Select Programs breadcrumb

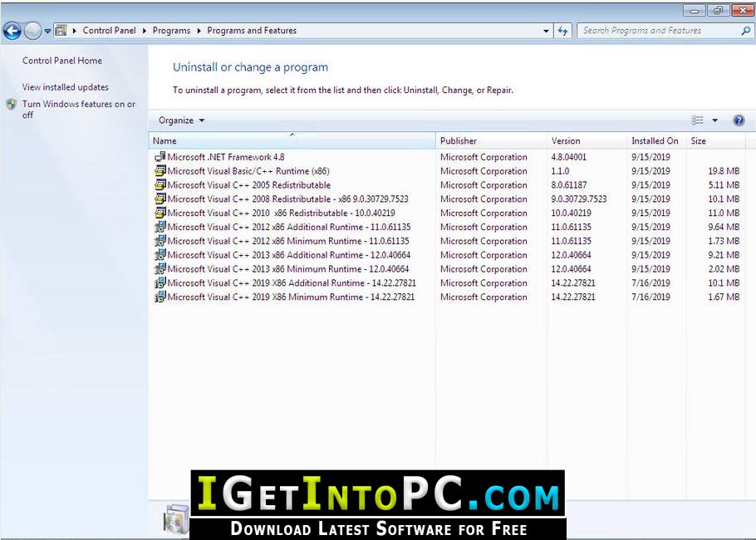point(171,31)
